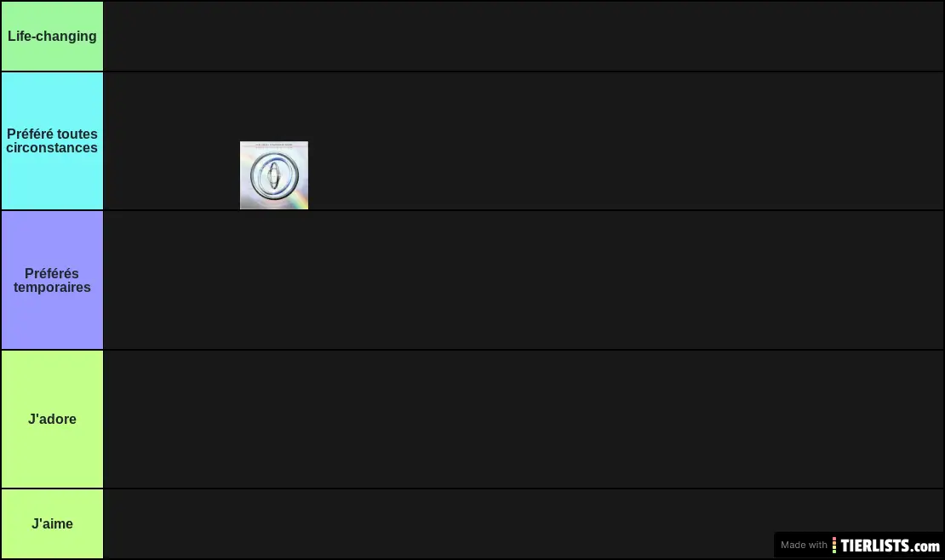The image size is (945, 560).
Task: Select the album cover thumbnail in second tier
Action: (x=274, y=175)
